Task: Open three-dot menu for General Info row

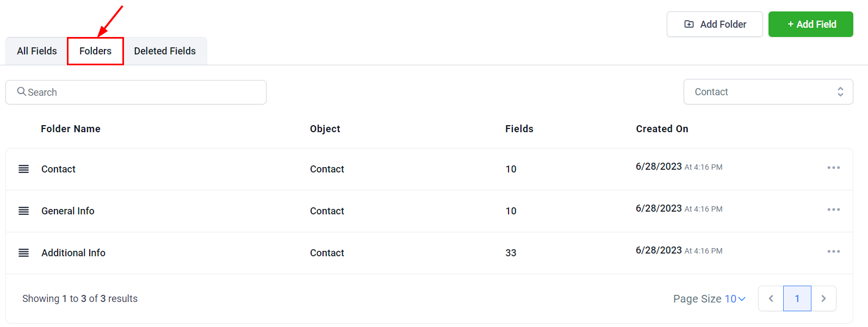Action: pyautogui.click(x=833, y=209)
